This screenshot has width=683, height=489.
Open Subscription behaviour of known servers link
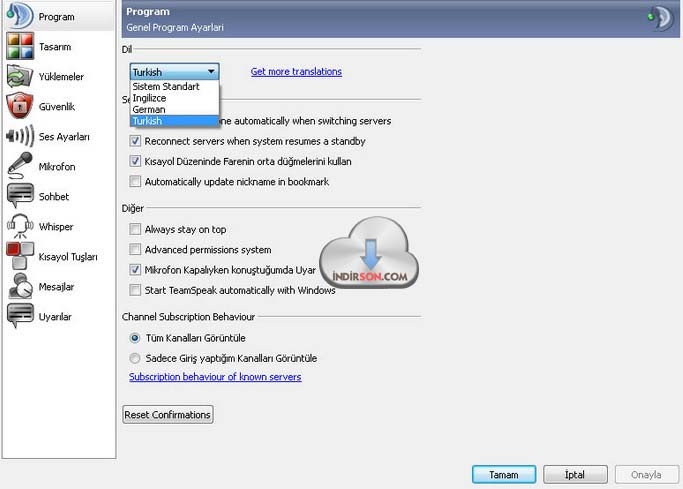click(x=215, y=377)
